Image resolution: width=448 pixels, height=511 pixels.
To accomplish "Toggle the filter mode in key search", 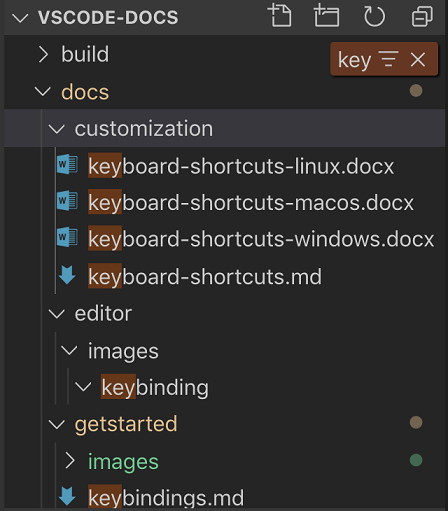I will click(389, 59).
